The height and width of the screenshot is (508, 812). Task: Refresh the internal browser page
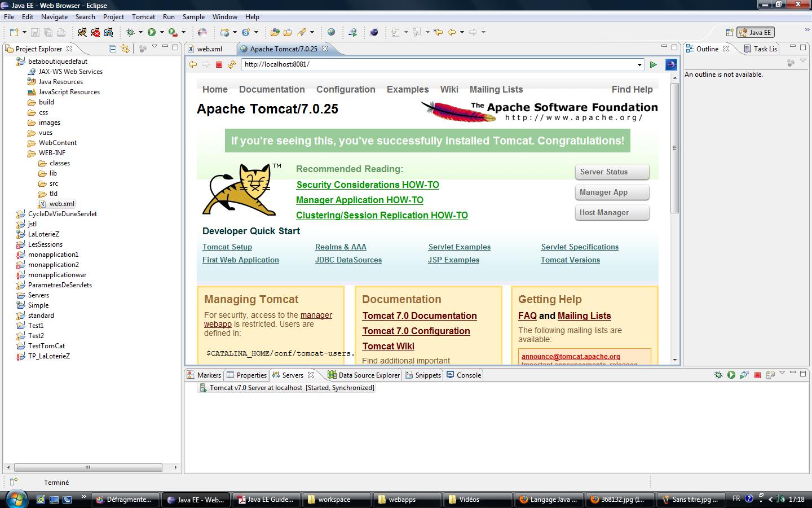tap(232, 64)
